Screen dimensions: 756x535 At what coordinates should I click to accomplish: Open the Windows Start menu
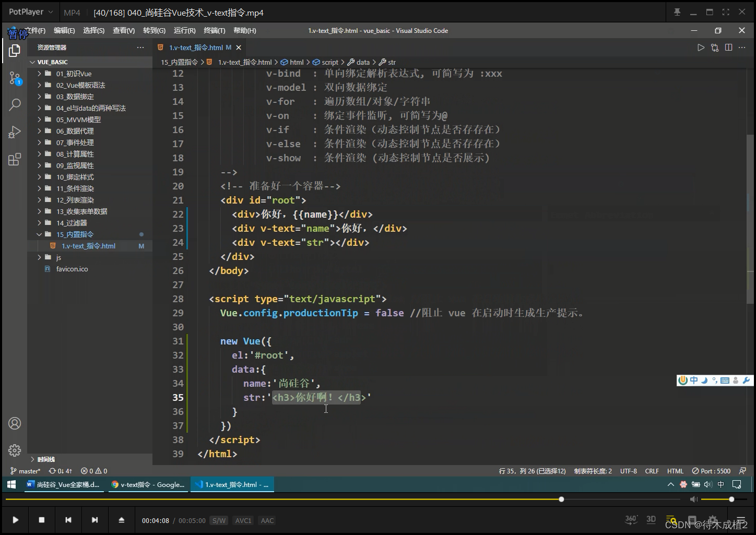[11, 484]
